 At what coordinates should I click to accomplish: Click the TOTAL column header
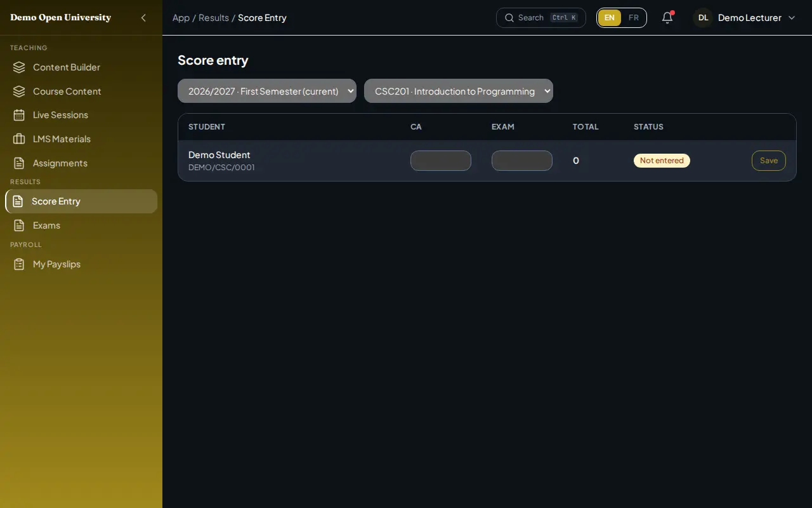(586, 127)
